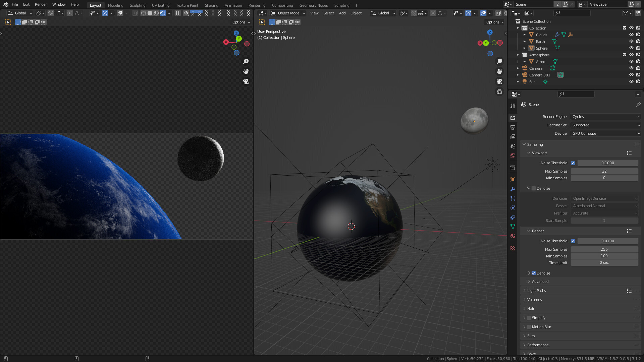The image size is (644, 362).
Task: Switch to the Shading workspace tab
Action: pyautogui.click(x=211, y=5)
